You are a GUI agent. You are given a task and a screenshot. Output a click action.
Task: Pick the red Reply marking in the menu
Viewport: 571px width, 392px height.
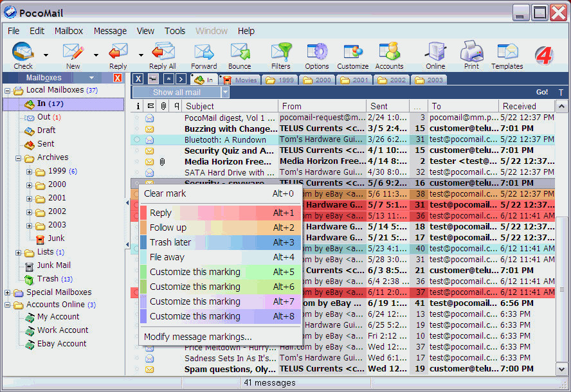221,213
